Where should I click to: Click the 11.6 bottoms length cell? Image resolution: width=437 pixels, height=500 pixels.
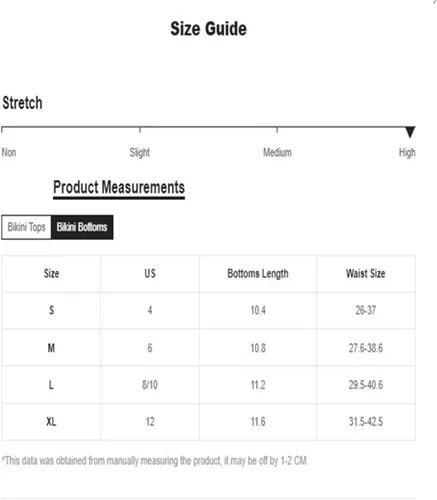coord(258,422)
